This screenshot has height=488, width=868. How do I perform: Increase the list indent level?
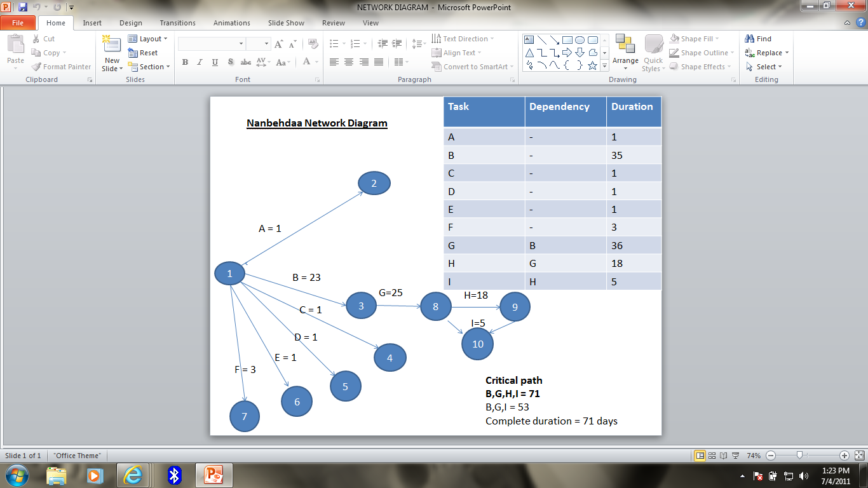pos(398,44)
